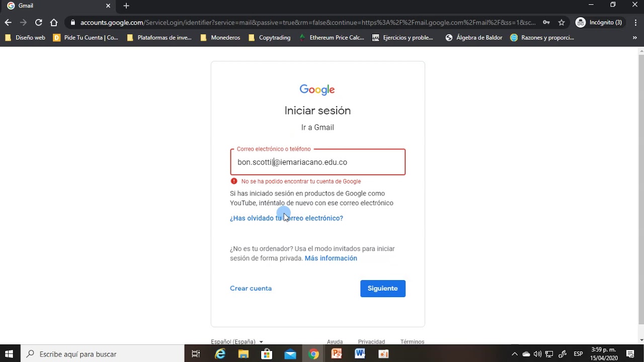Screen dimensions: 644x362
Task: Open the Más información link
Action: point(331,258)
